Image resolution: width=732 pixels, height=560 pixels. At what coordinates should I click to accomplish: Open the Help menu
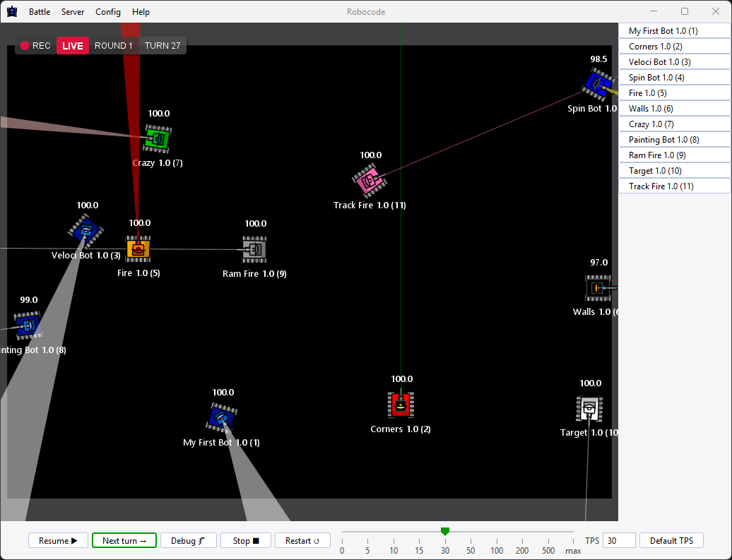(x=141, y=12)
